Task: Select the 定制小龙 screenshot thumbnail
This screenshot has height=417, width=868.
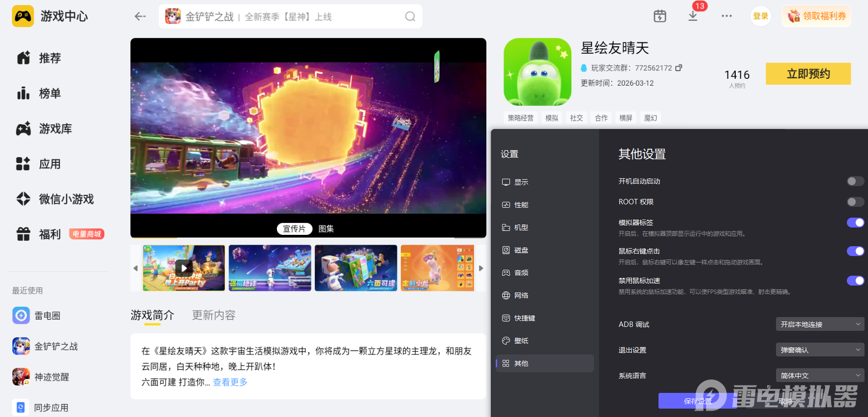Action: click(438, 268)
